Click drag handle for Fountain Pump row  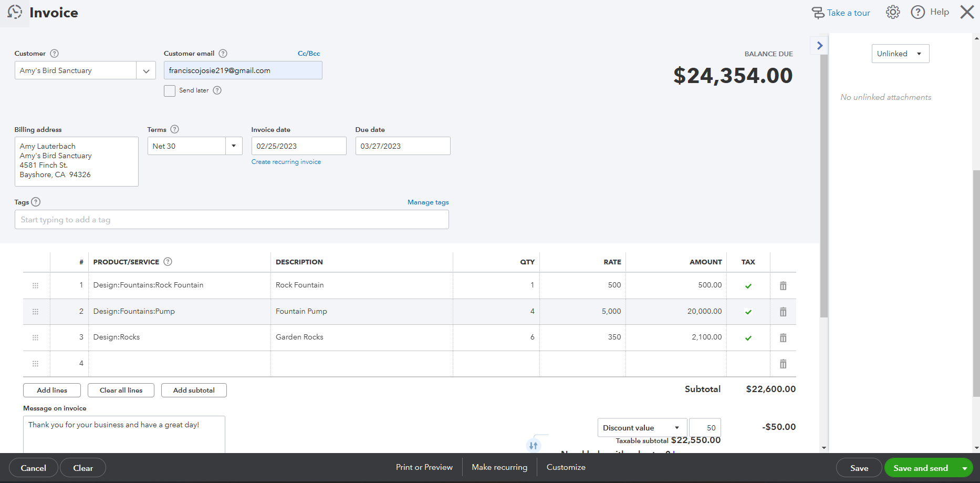(36, 312)
